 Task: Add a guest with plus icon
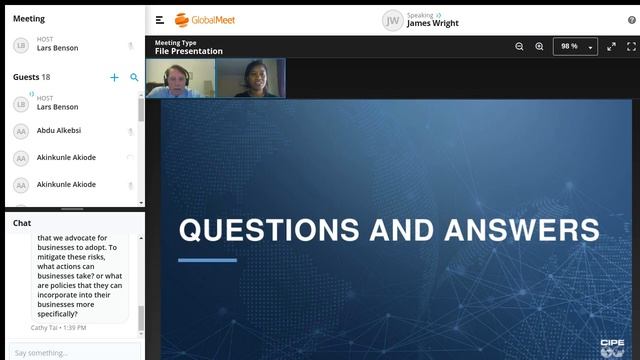[114, 77]
